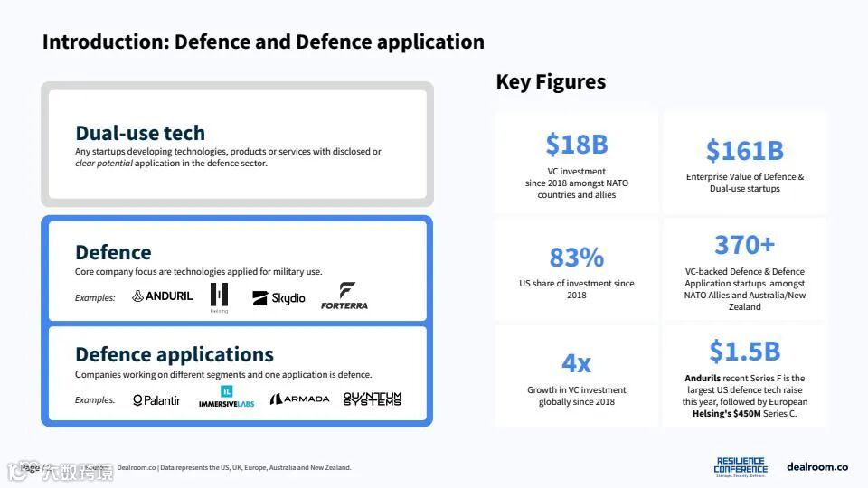Select the slide title 'Introduction: Defence and Defence application'
This screenshot has height=488, width=868.
pos(263,42)
